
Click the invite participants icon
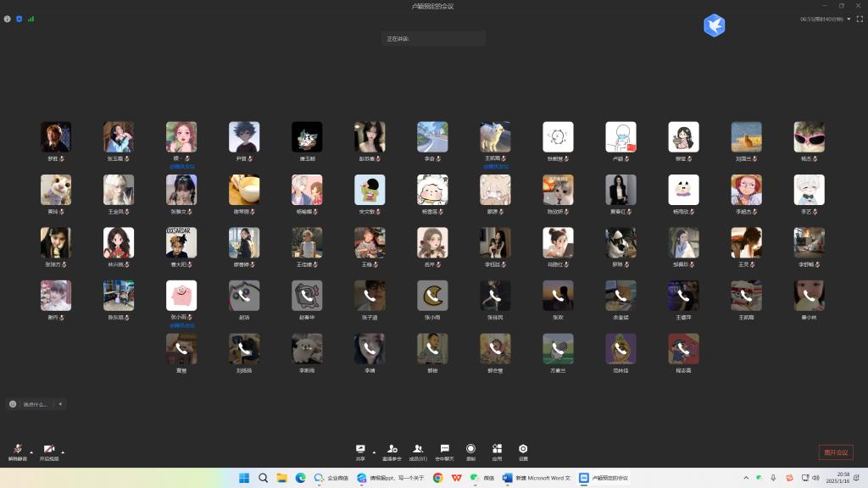pos(392,449)
